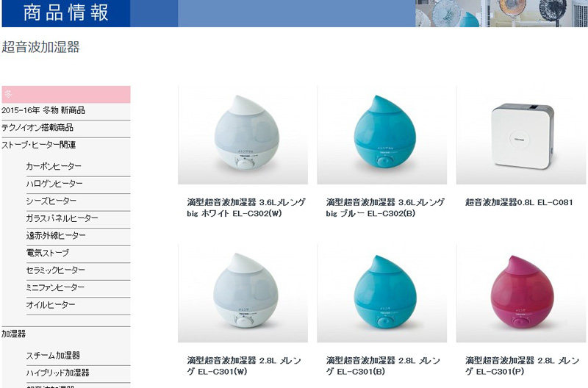The height and width of the screenshot is (388, 588).
Task: Go to ガラスパネルヒーター category
Action: (x=62, y=218)
